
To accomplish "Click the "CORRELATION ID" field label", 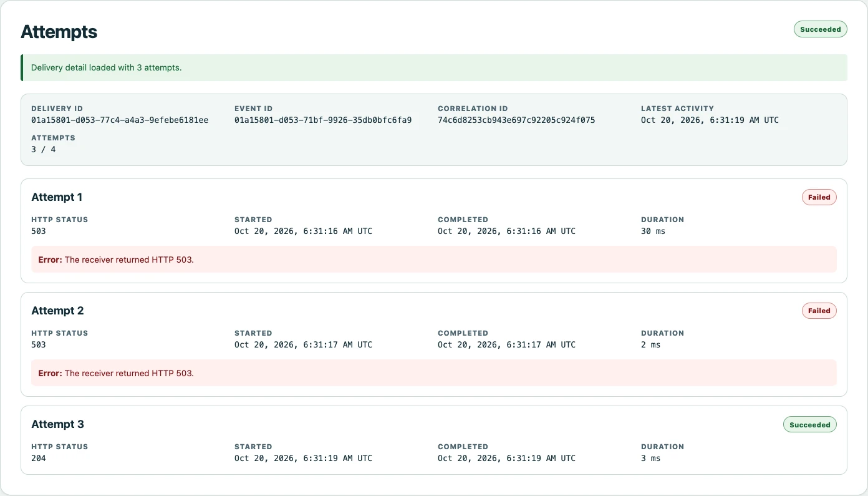I will (x=473, y=109).
